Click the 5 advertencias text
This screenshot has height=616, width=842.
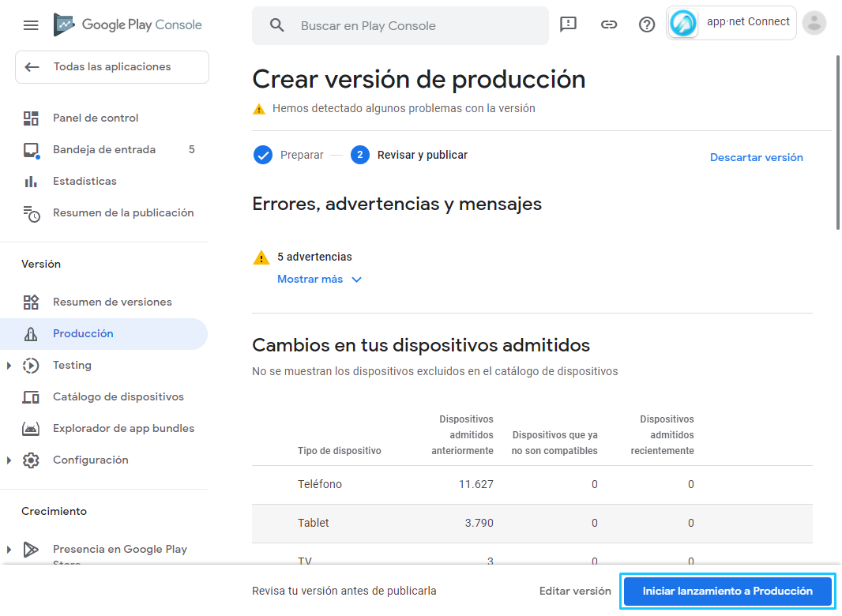pos(314,257)
